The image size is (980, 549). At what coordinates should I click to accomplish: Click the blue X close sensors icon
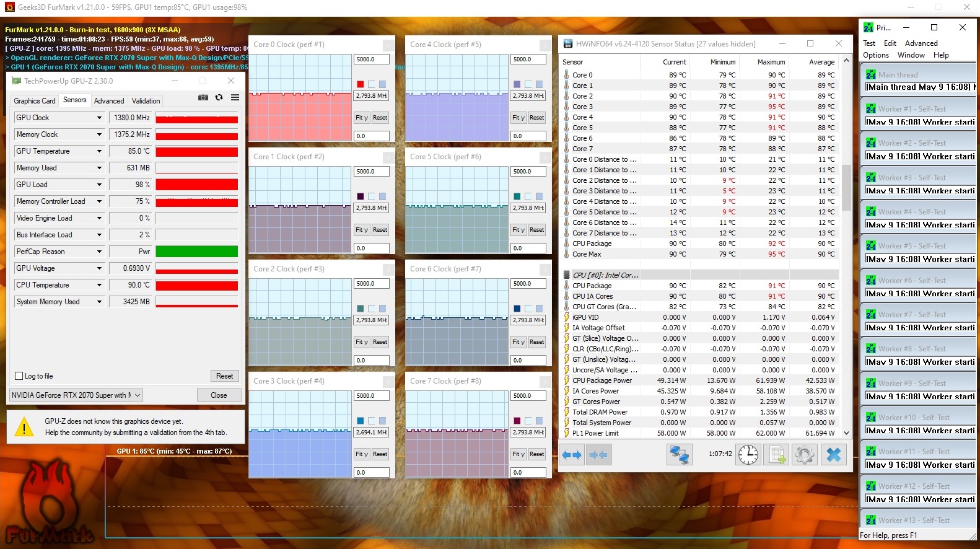click(834, 455)
